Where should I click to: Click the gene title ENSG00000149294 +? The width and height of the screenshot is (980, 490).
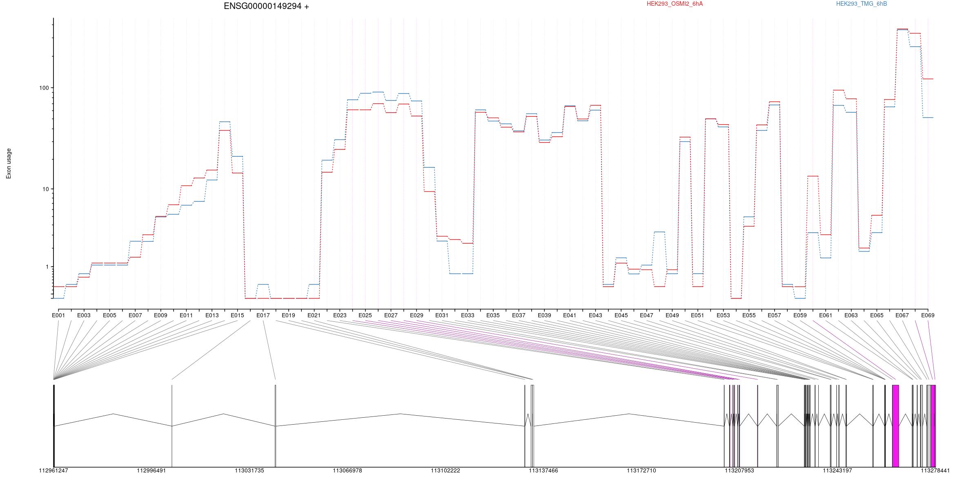pyautogui.click(x=266, y=6)
